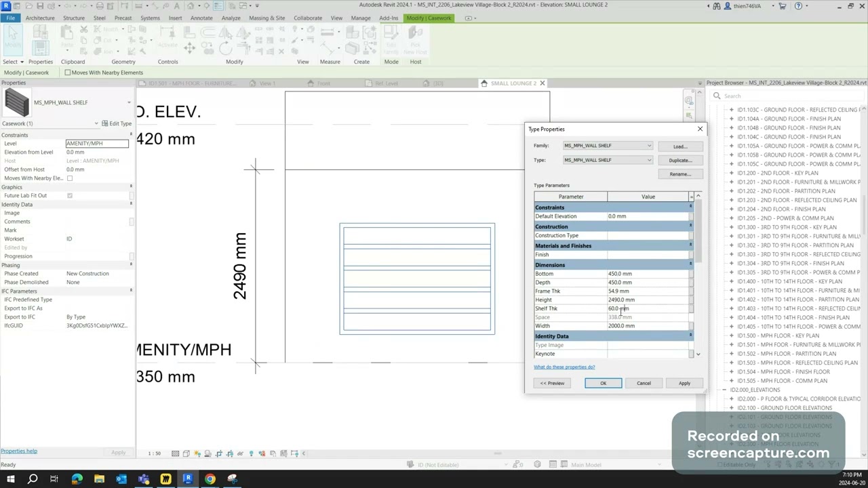Viewport: 868px width, 488px height.
Task: Open the type selector dropdown in Properties palette
Action: (129, 102)
